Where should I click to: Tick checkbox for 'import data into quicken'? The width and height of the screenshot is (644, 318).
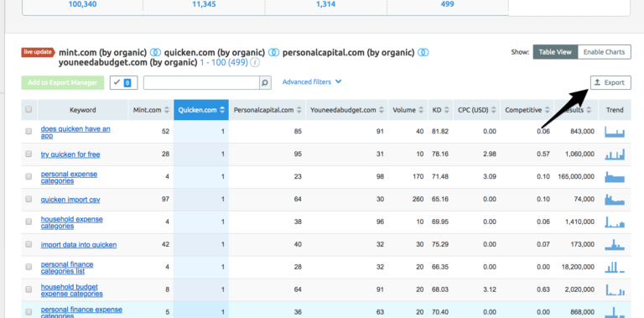click(29, 244)
